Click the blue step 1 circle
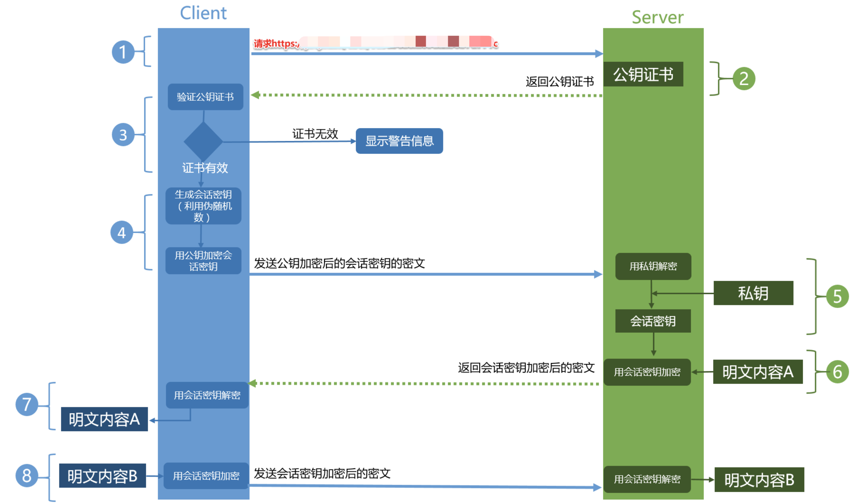865x504 pixels. click(x=123, y=52)
